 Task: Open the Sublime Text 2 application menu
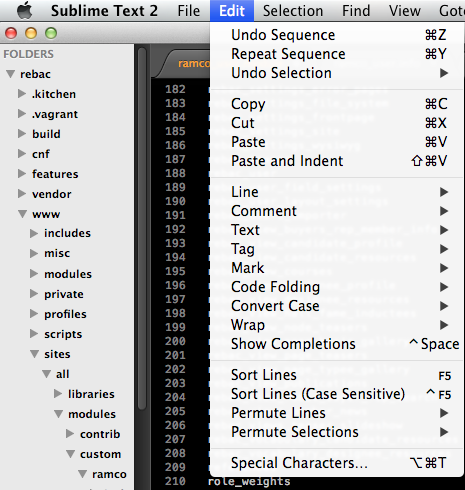pyautogui.click(x=104, y=11)
